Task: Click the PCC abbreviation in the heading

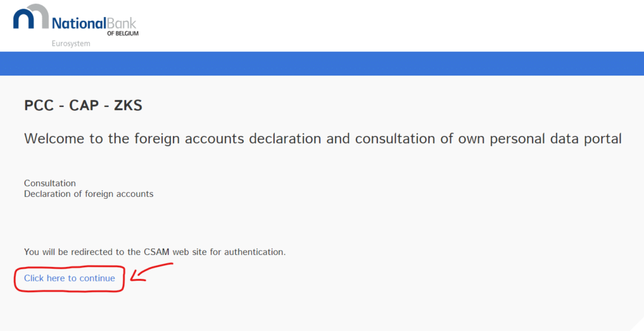Action: 39,106
